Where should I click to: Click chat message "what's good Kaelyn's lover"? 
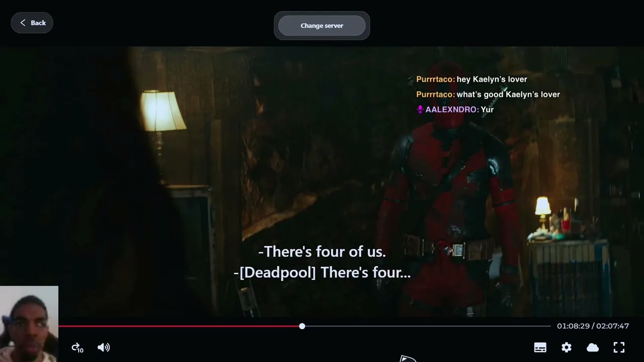point(508,95)
